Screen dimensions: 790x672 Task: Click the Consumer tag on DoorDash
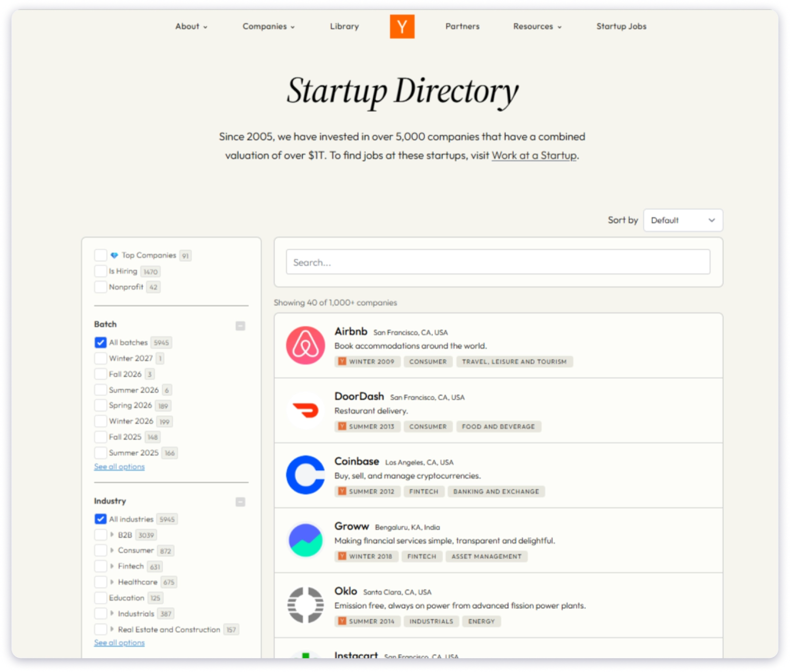point(428,426)
